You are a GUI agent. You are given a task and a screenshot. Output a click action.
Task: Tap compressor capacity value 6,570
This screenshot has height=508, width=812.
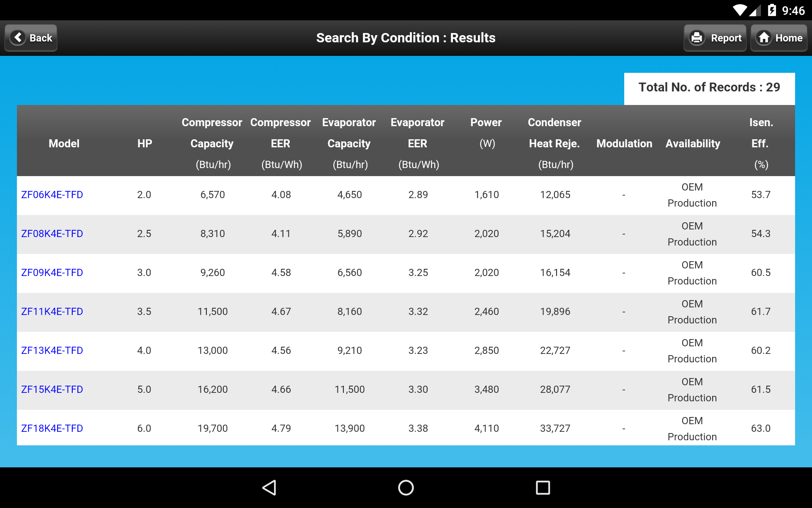click(213, 195)
